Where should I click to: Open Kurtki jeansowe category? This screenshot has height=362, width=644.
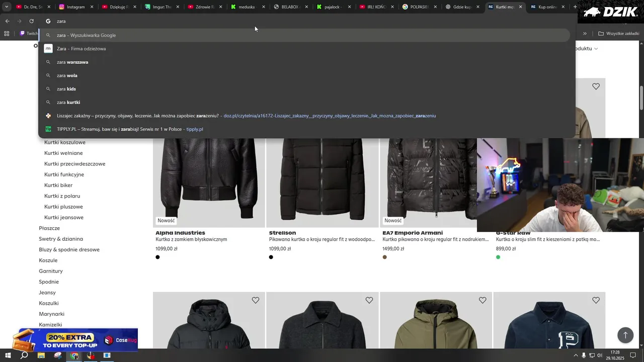pyautogui.click(x=64, y=217)
